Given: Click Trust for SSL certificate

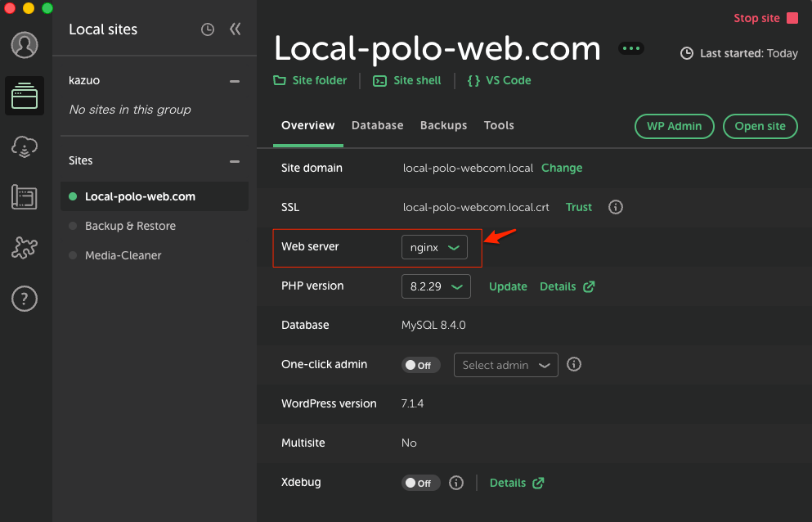Looking at the screenshot, I should [x=578, y=207].
